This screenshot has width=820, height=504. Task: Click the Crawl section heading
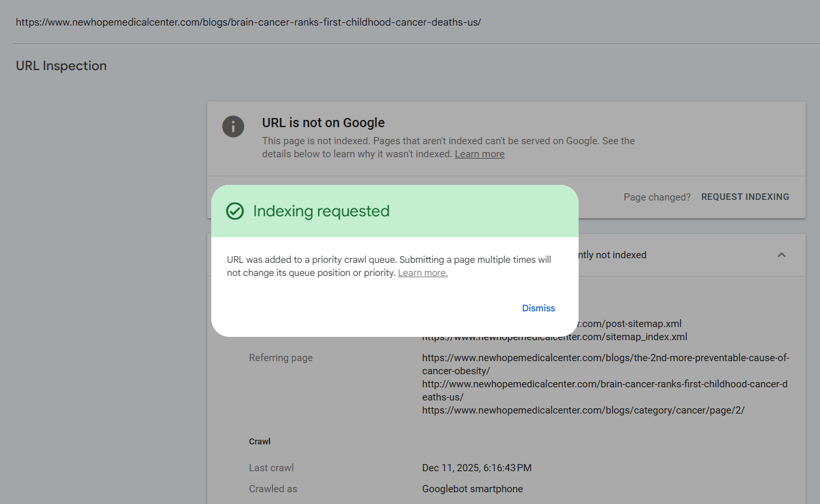(260, 442)
